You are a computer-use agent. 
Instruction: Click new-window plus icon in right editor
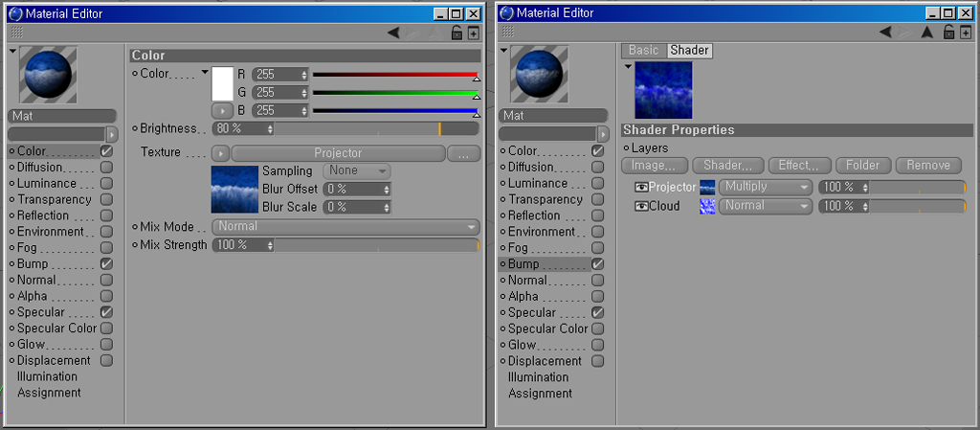tap(965, 33)
